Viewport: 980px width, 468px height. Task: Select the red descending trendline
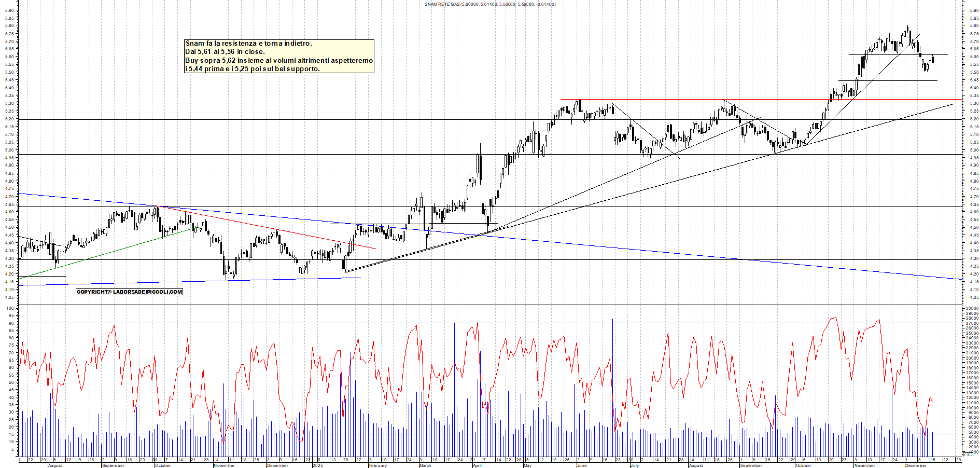270,228
